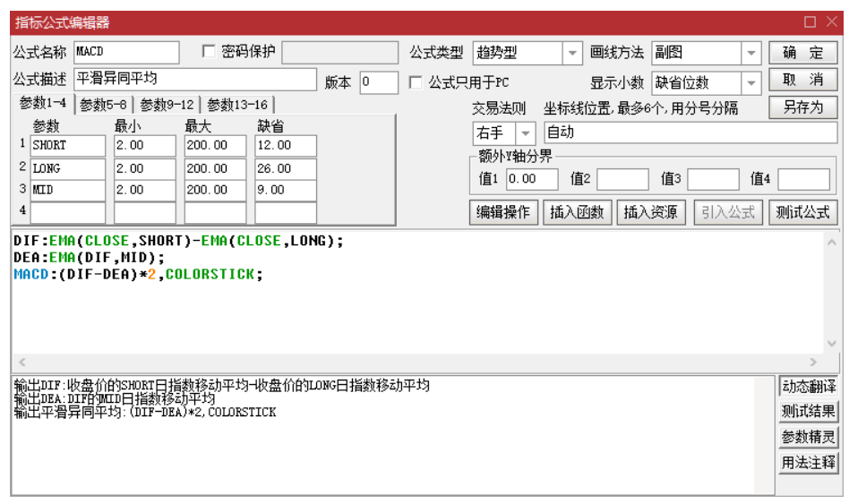849x504 pixels.
Task: Click the 公式名称 input field containing MACD
Action: 125,52
